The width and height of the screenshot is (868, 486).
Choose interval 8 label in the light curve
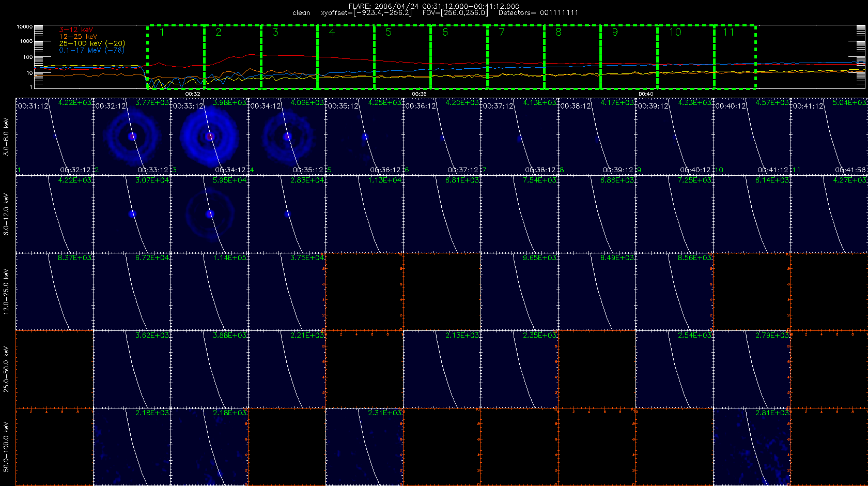pyautogui.click(x=559, y=32)
